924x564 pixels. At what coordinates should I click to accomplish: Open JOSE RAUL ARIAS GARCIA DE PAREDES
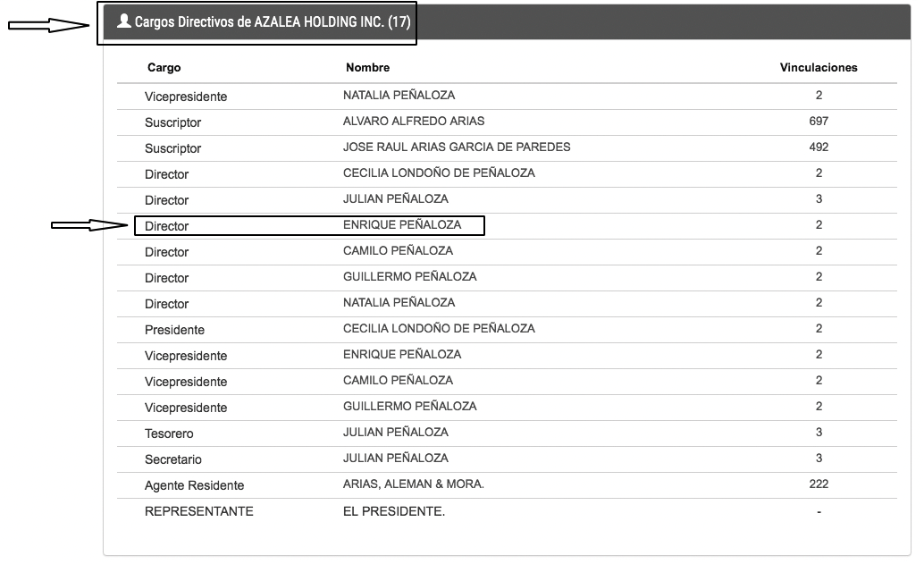[x=457, y=147]
